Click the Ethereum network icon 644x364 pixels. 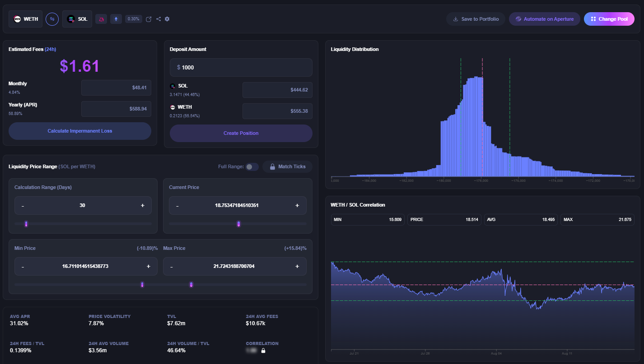tap(116, 19)
